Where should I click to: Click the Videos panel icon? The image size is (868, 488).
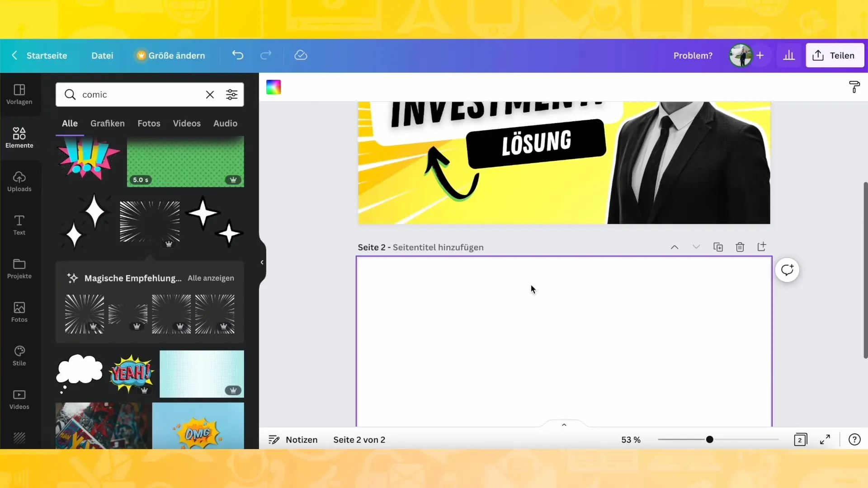[19, 399]
